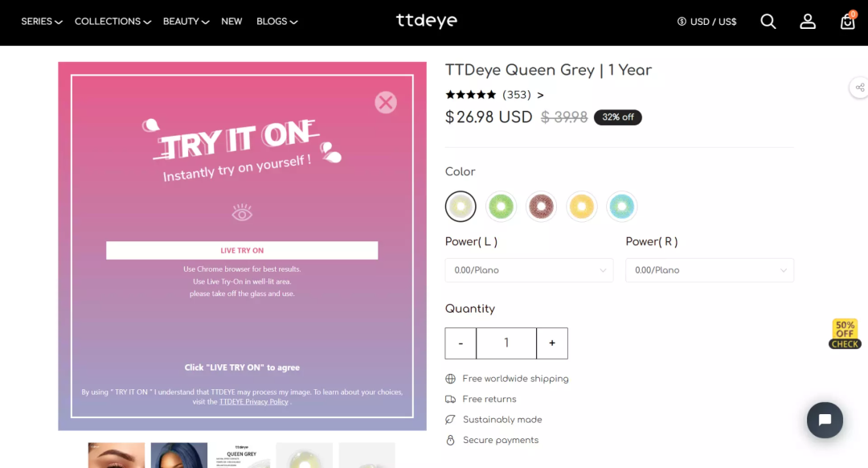Open the Power (R) dropdown

tap(710, 270)
